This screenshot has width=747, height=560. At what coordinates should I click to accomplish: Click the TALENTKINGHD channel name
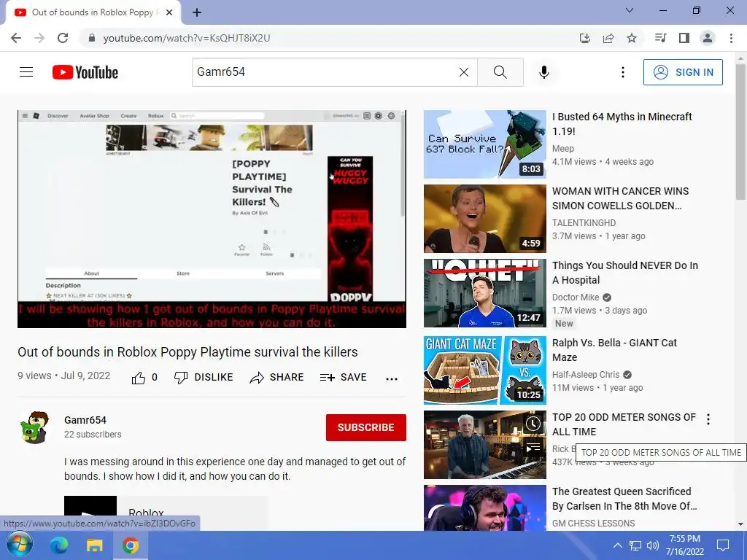point(584,223)
